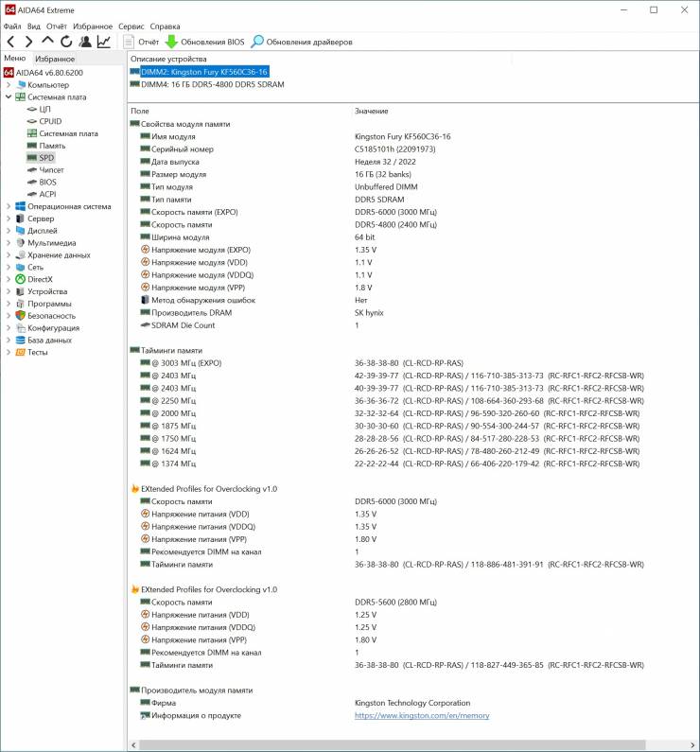Select AIDA64 v6.80.6200 root node
This screenshot has width=700, height=752.
49,73
